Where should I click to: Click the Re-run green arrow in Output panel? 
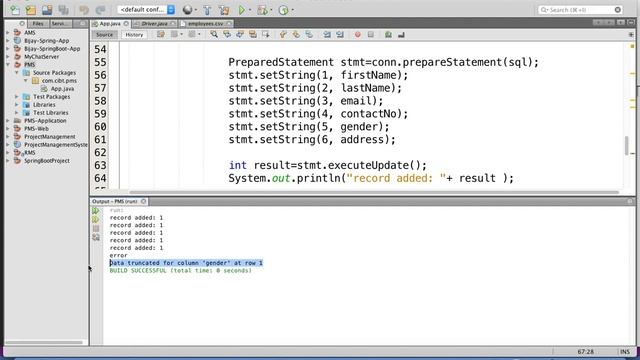coord(96,211)
